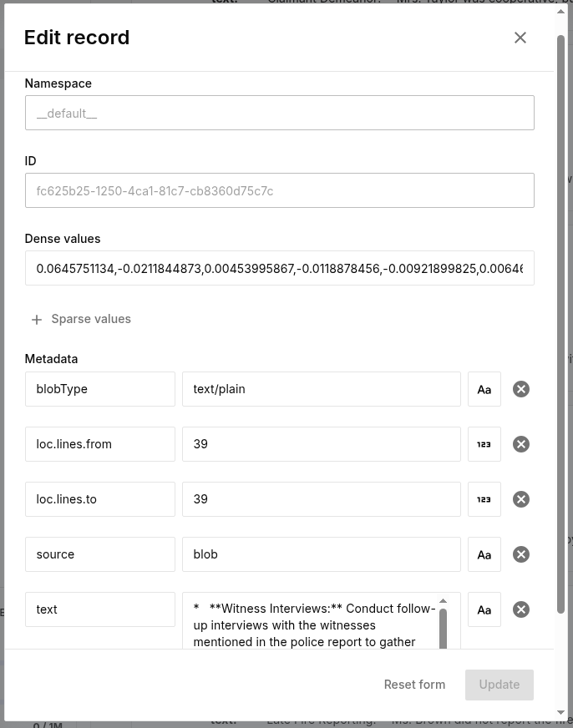Remove the blobType metadata field
This screenshot has width=573, height=728.
pos(521,389)
